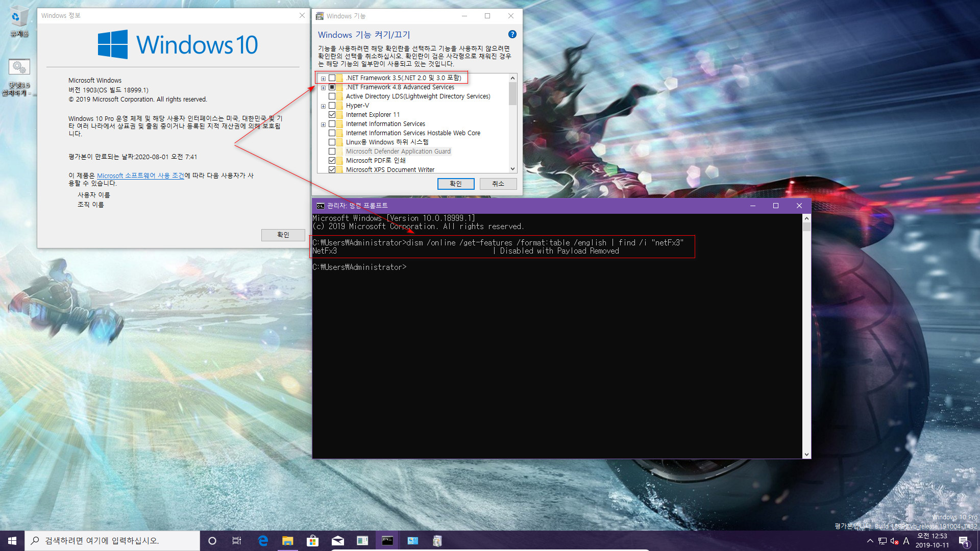Click the muted volume tray icon

(x=894, y=541)
